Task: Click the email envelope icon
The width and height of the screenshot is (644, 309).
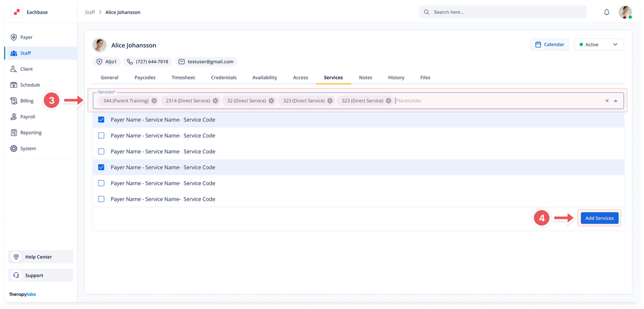Action: coord(182,62)
